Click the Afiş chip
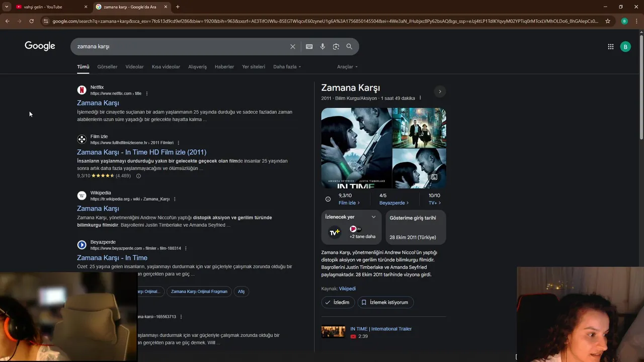The height and width of the screenshot is (362, 644). pyautogui.click(x=242, y=292)
